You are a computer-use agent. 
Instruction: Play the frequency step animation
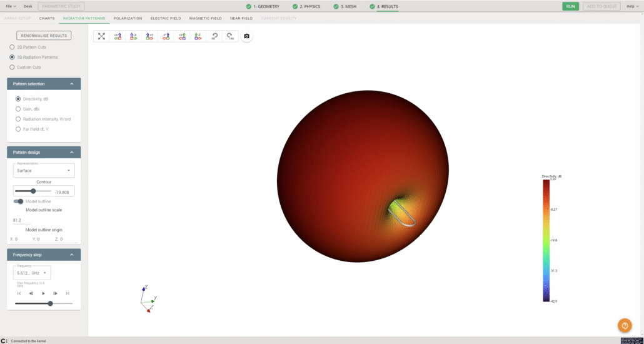(43, 293)
